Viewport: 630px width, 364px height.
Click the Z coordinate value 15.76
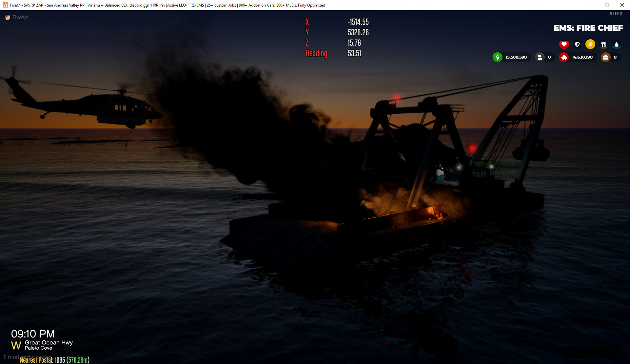pyautogui.click(x=354, y=43)
